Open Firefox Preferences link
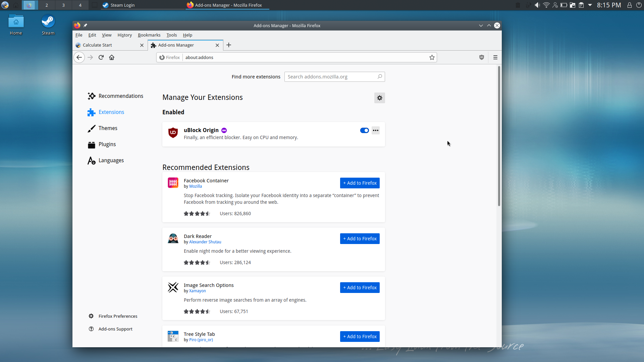The image size is (644, 362). [x=113, y=316]
